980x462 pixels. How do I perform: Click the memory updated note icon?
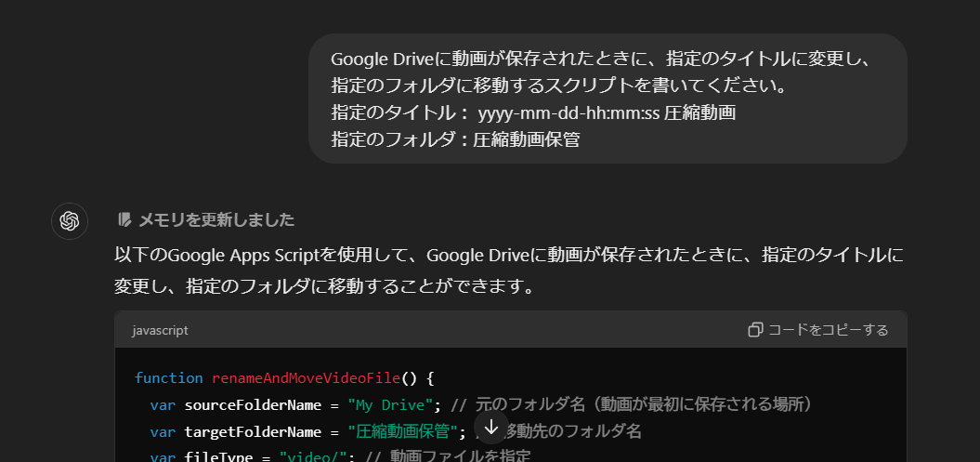(125, 220)
